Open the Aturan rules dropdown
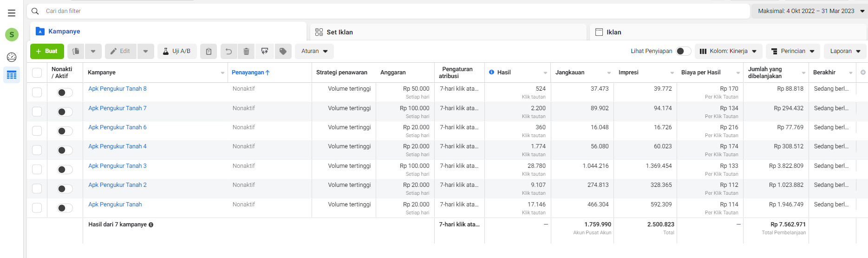The image size is (868, 258). point(314,51)
